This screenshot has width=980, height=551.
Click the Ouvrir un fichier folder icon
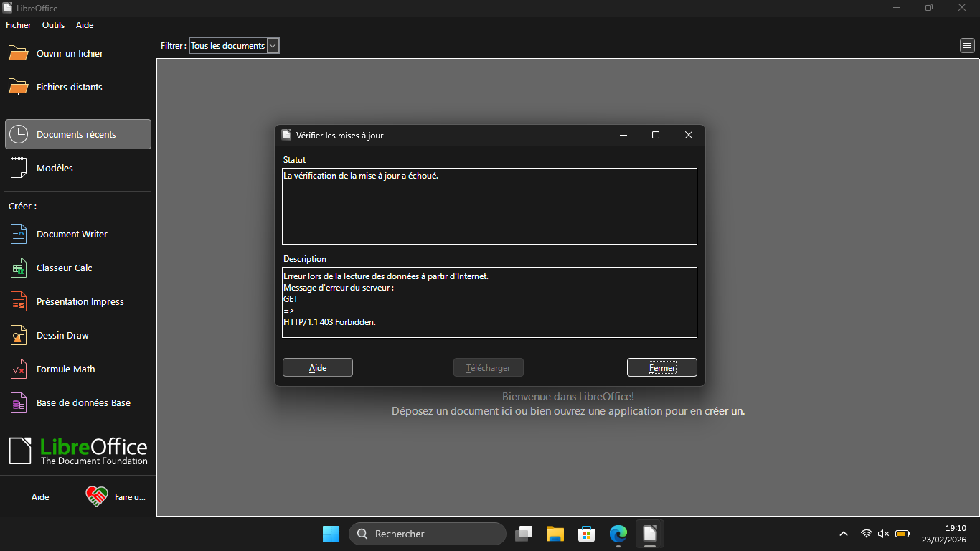(19, 54)
